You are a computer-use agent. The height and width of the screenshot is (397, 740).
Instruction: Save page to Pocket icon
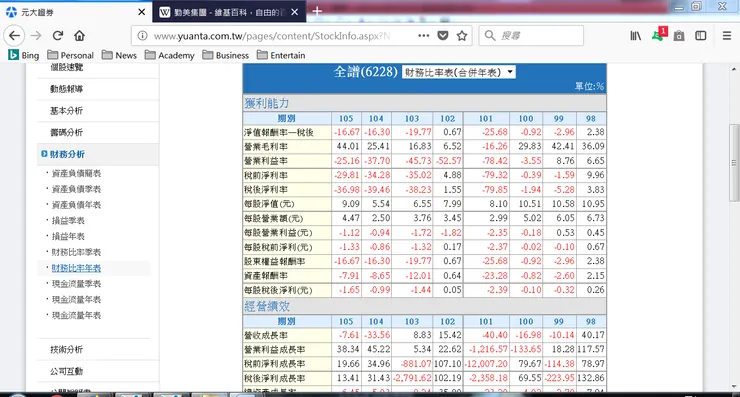coord(443,35)
